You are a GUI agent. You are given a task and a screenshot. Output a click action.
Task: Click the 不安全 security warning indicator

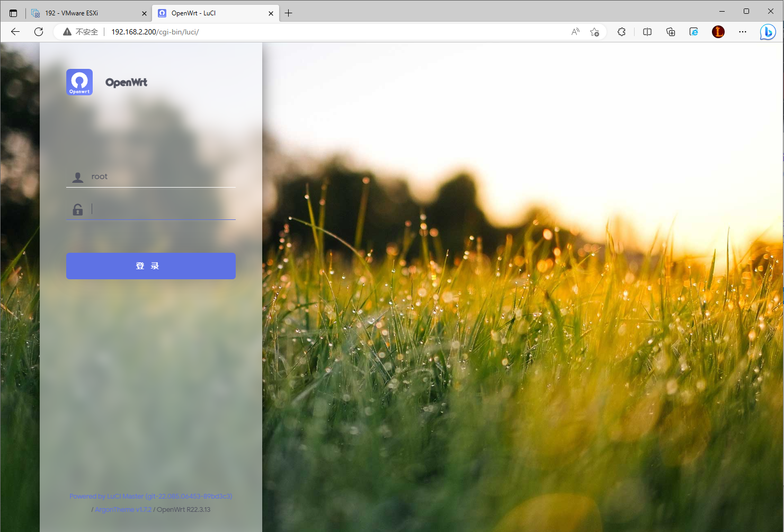(x=81, y=32)
